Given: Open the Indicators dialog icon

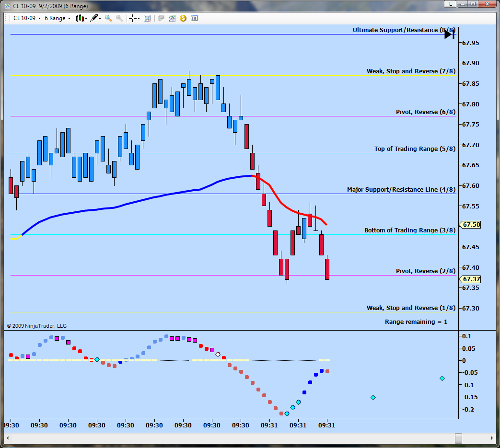Looking at the screenshot, I should pos(172,18).
